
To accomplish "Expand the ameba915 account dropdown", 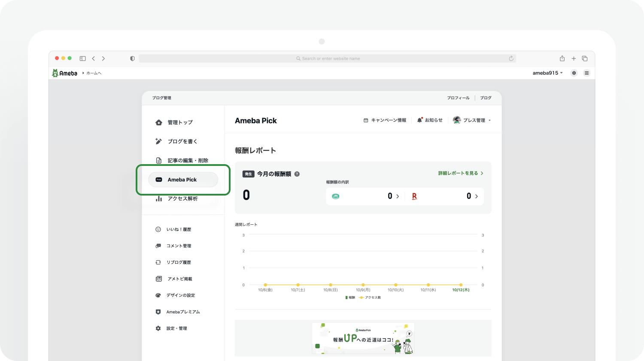I will [x=547, y=73].
